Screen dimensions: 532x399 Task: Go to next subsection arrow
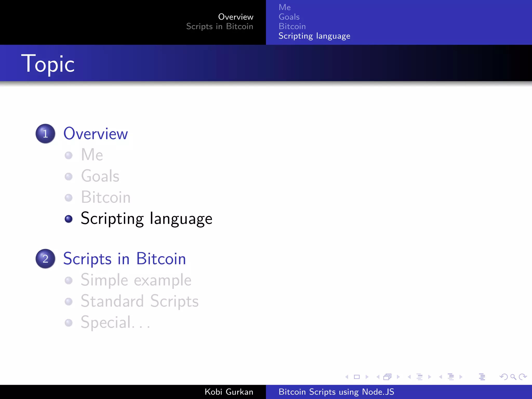[430, 377]
